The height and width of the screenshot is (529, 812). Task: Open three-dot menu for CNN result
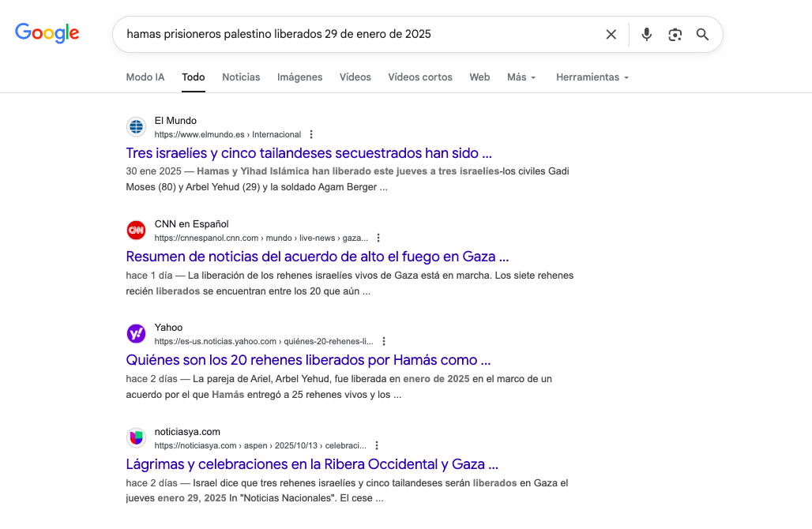click(378, 238)
